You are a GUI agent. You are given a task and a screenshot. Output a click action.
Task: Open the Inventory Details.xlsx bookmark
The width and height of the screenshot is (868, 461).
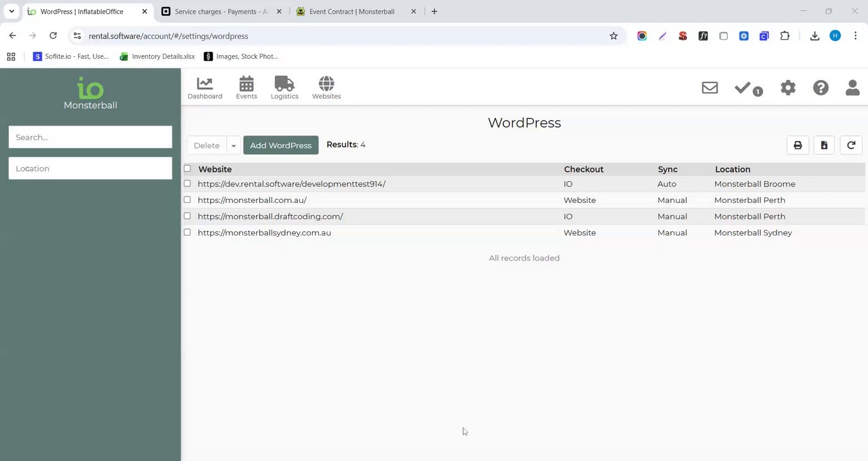pos(157,56)
